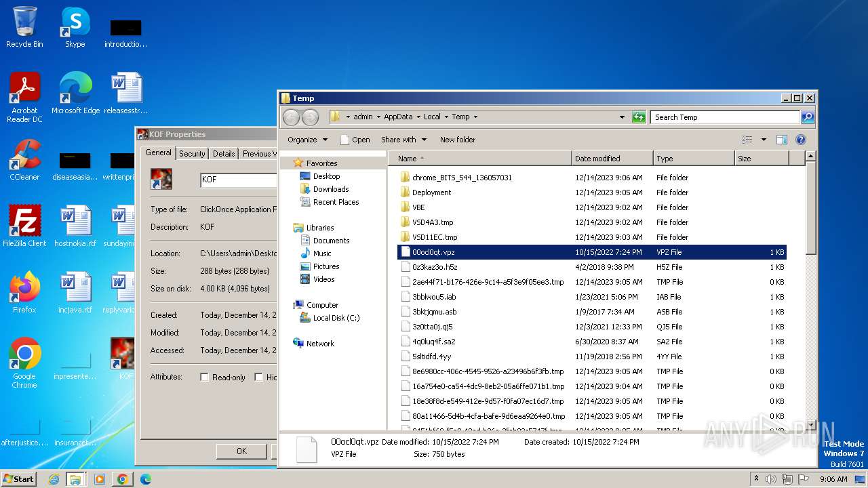The image size is (868, 488).
Task: Switch to the Details tab
Action: (224, 154)
